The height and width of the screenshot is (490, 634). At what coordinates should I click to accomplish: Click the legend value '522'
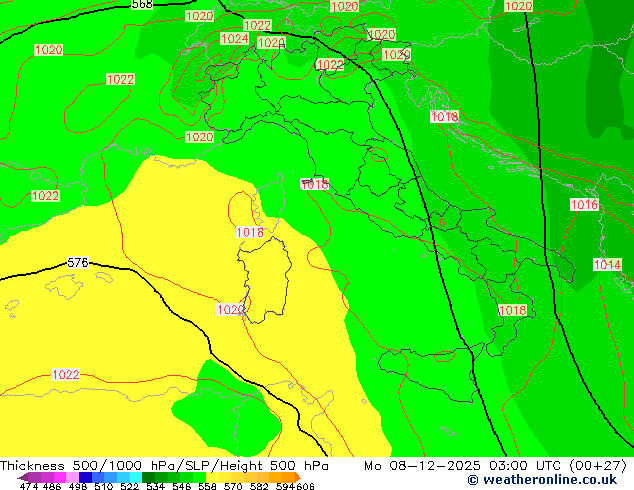coord(129,486)
